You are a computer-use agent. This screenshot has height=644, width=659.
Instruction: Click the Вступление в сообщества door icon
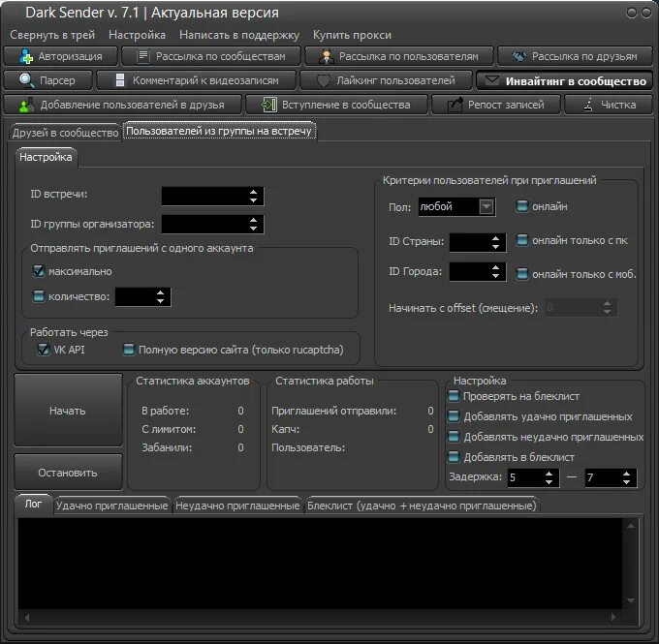pos(269,105)
